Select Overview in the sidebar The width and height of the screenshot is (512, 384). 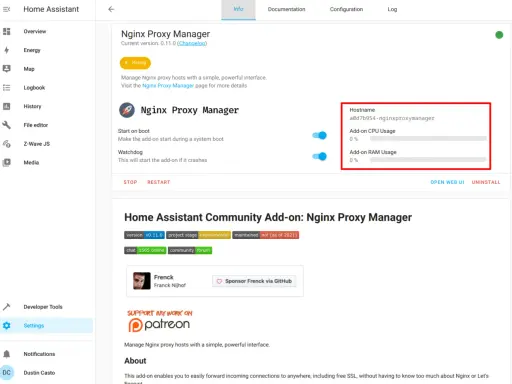click(x=47, y=31)
